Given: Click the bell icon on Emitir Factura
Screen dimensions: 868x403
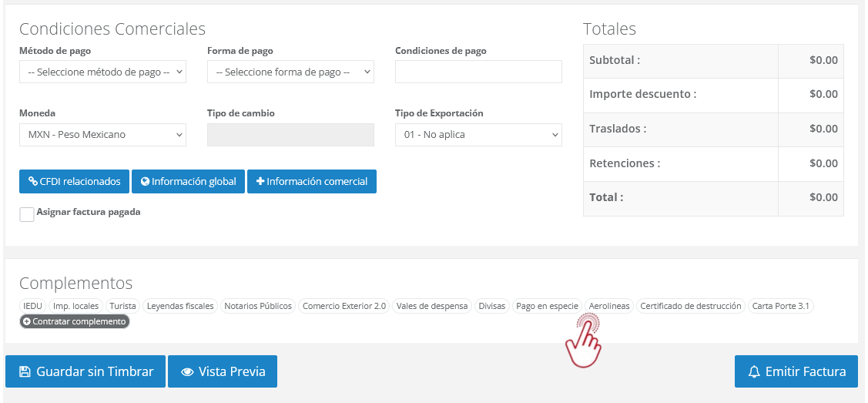Looking at the screenshot, I should tap(754, 371).
